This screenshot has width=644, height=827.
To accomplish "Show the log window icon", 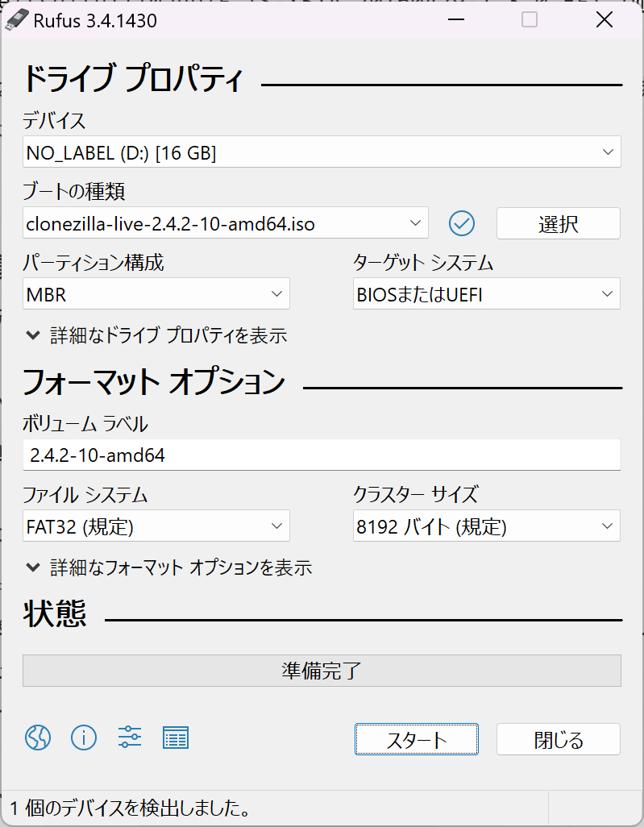I will (x=176, y=738).
